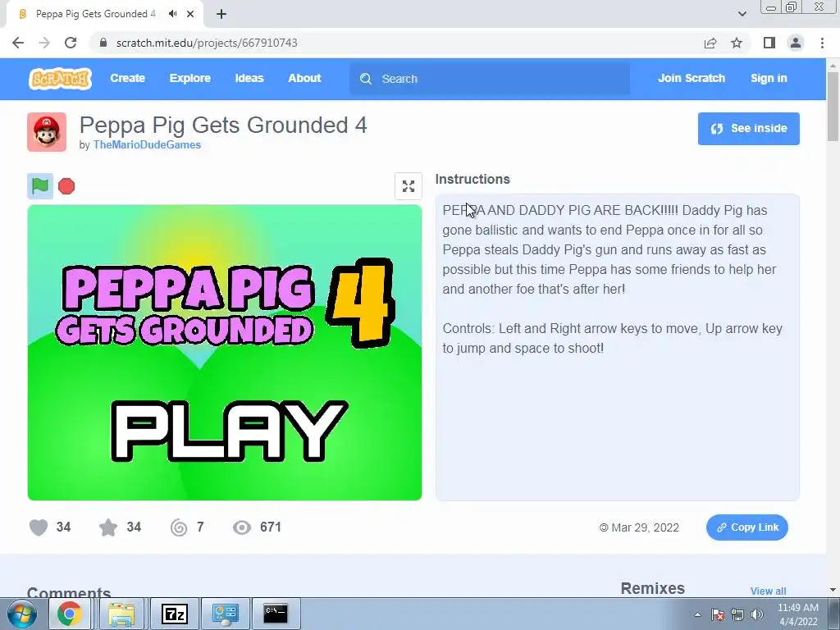Screen dimensions: 840x630
Task: Click the views eye icon
Action: click(242, 527)
